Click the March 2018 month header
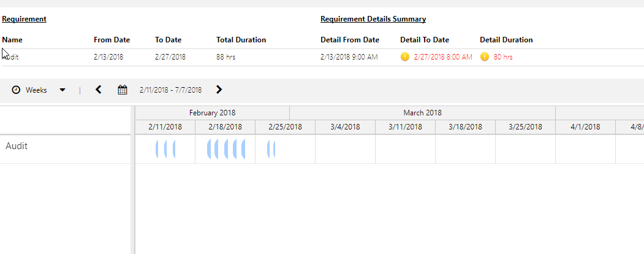 (422, 113)
